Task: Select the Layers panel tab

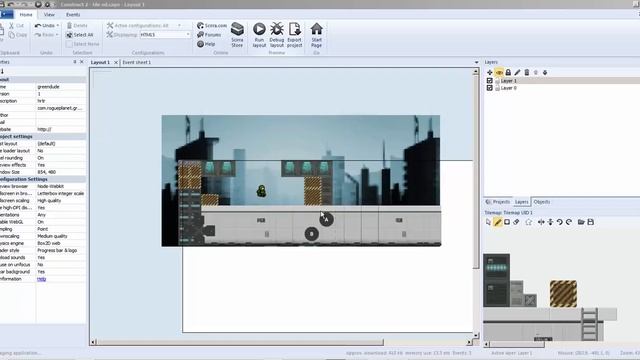Action: pyautogui.click(x=521, y=202)
